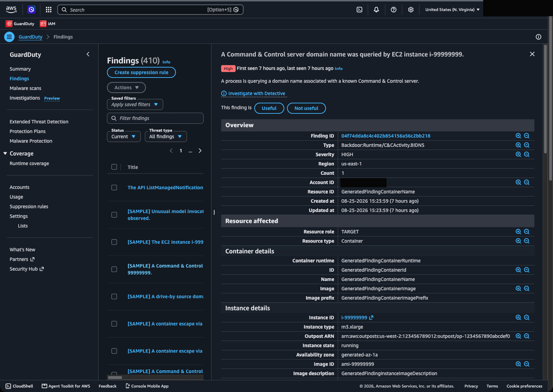Check the drive-by source domain finding
This screenshot has height=392, width=553.
tap(114, 296)
